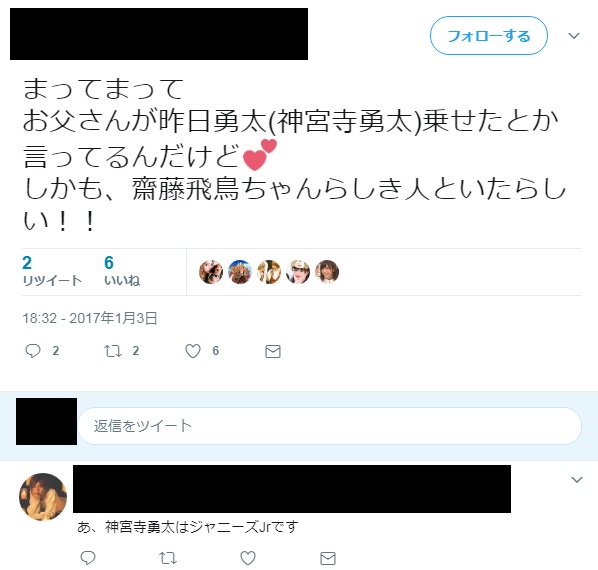Open the 6 いいね count list
This screenshot has height=570, width=598.
(x=122, y=271)
